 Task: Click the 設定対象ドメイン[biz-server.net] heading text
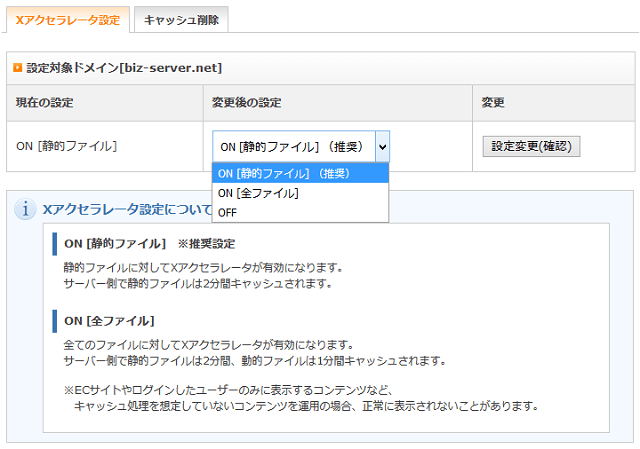tap(124, 67)
